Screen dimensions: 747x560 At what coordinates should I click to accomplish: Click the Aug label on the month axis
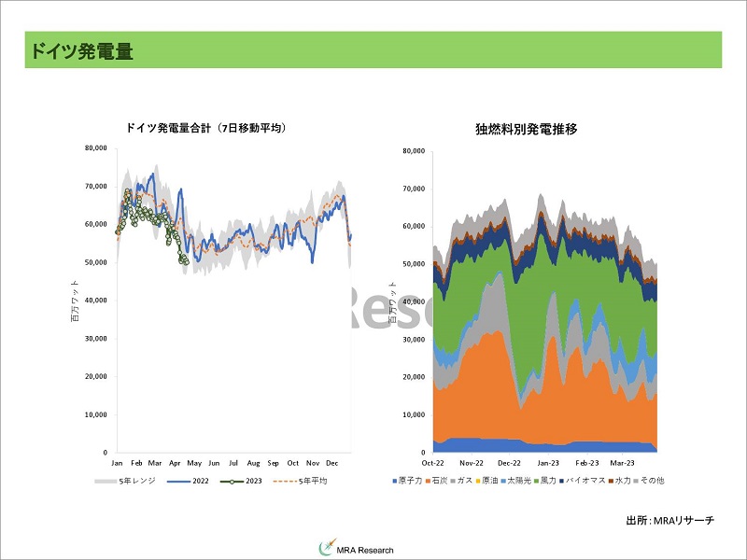point(253,463)
